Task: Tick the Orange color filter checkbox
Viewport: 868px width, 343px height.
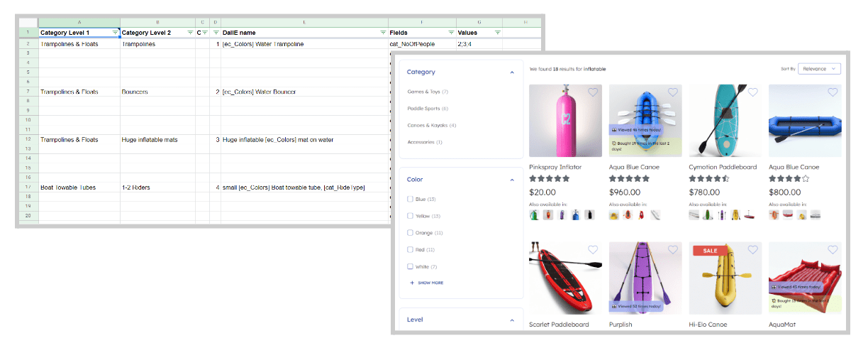Action: coord(410,233)
